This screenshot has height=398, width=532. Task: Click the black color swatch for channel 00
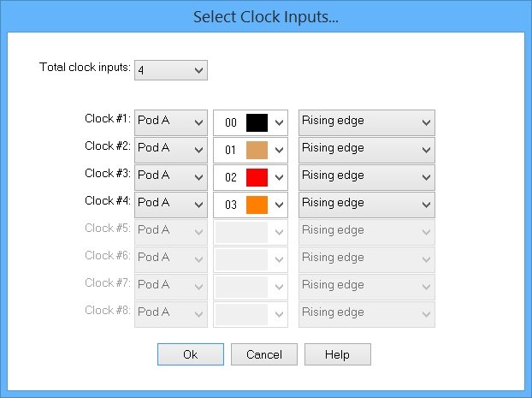tap(257, 122)
